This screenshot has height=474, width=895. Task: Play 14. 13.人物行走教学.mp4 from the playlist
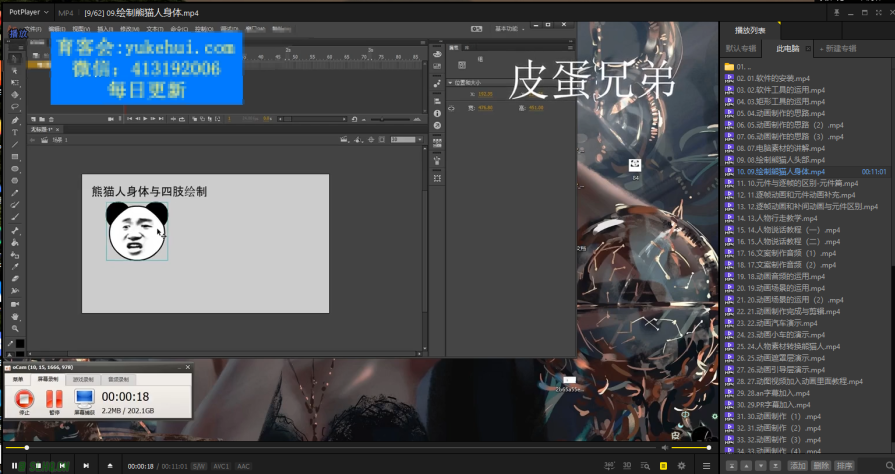click(x=777, y=218)
